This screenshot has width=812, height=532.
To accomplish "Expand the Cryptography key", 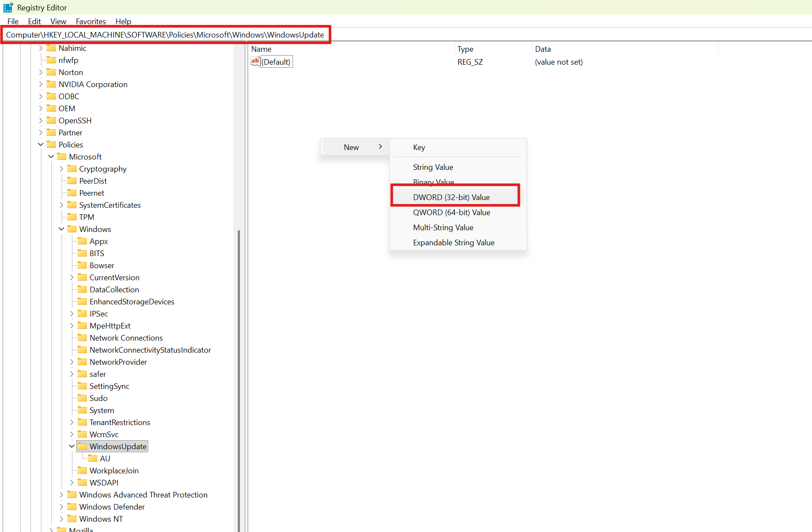I will coord(61,169).
